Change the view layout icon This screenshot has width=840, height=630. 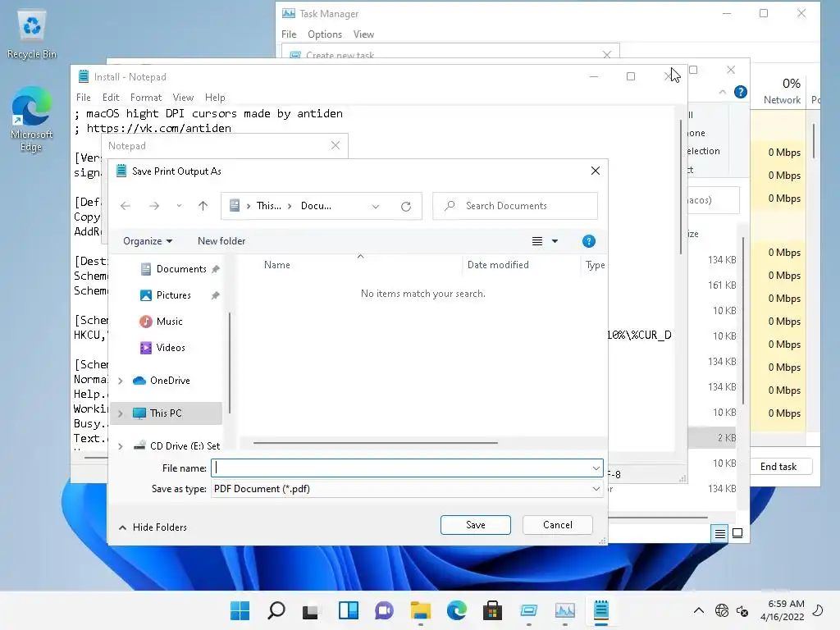point(537,241)
